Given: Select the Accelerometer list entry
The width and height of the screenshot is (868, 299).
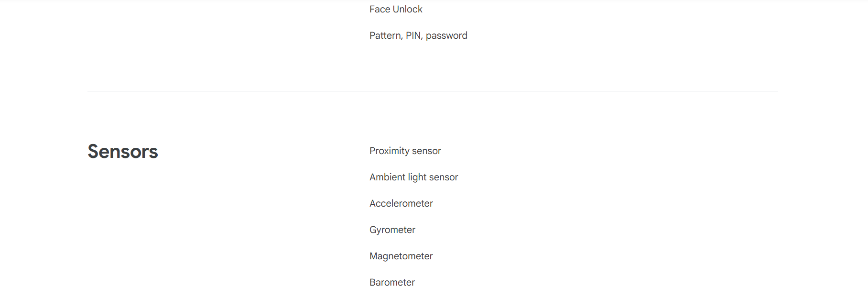Looking at the screenshot, I should coord(401,203).
